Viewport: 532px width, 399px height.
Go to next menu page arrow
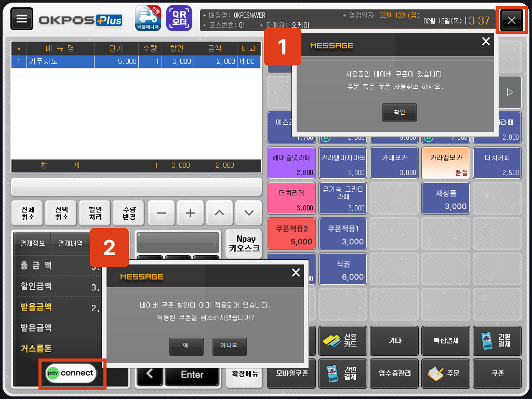coord(509,92)
